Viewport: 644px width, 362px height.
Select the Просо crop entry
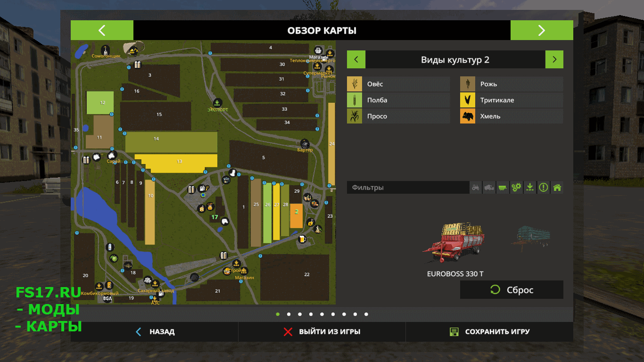pyautogui.click(x=398, y=116)
